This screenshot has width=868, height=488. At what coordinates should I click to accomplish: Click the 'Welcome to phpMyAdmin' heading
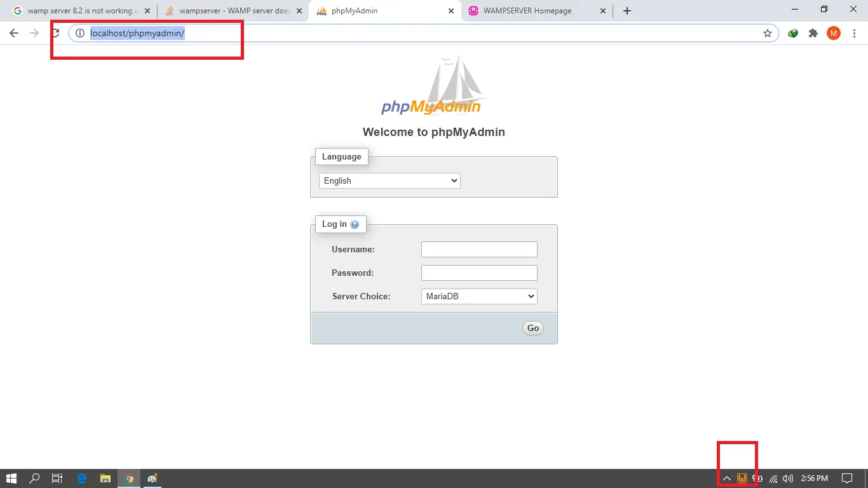tap(434, 132)
